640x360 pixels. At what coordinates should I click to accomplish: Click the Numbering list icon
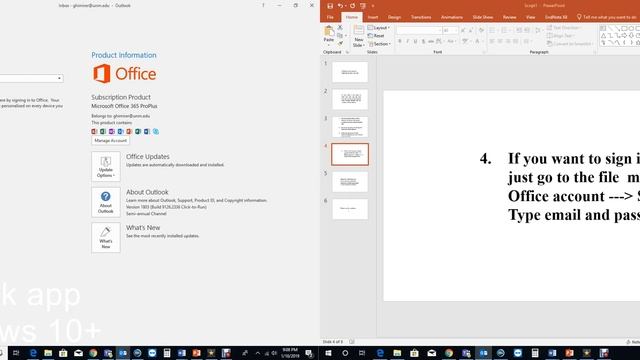pos(504,30)
